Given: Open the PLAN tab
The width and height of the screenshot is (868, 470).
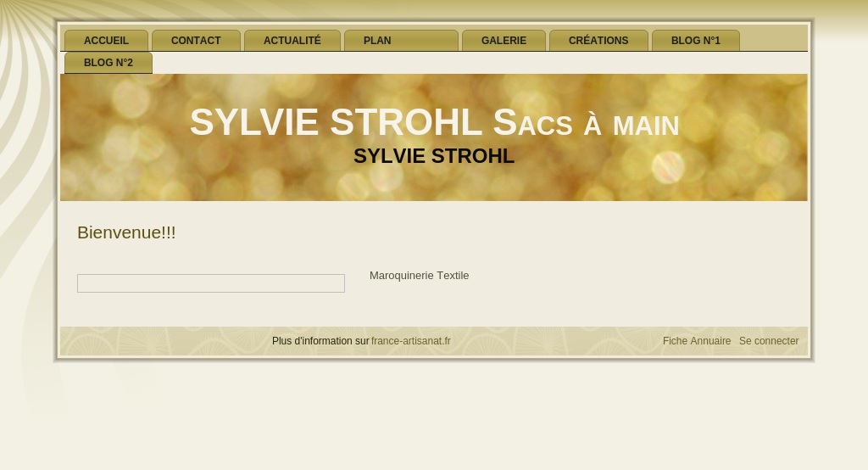Looking at the screenshot, I should (x=401, y=41).
